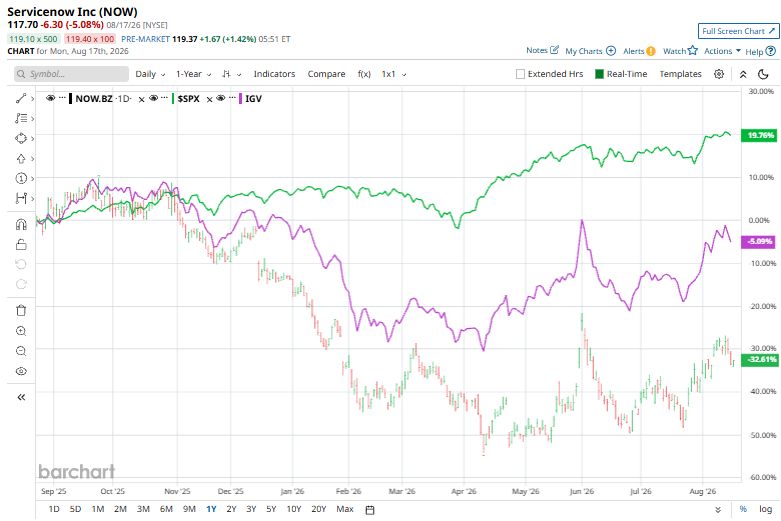Remove NOW.BZ series with X

(141, 100)
